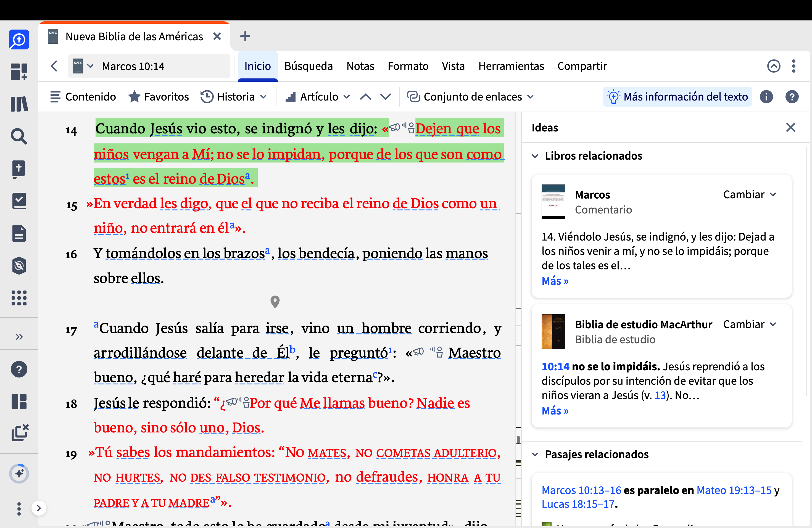This screenshot has height=528, width=812.
Task: Click the close-all-panels icon in sidebar
Action: tap(20, 433)
